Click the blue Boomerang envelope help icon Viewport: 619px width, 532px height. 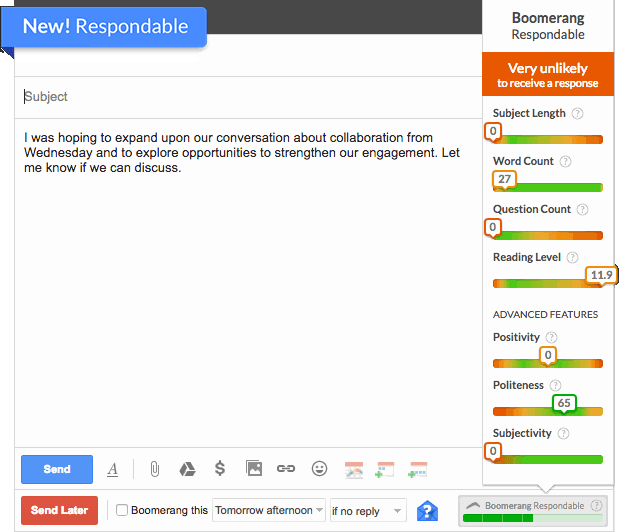click(x=427, y=511)
